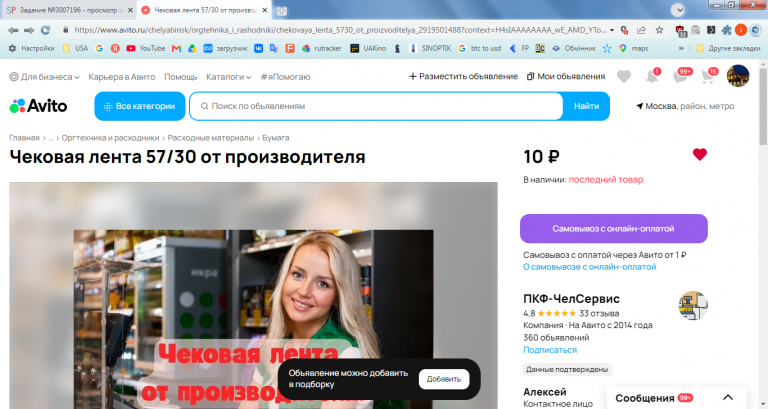Open seller name ПКФ-ЧелСервис
Screen dimensions: 768x409
click(x=571, y=299)
